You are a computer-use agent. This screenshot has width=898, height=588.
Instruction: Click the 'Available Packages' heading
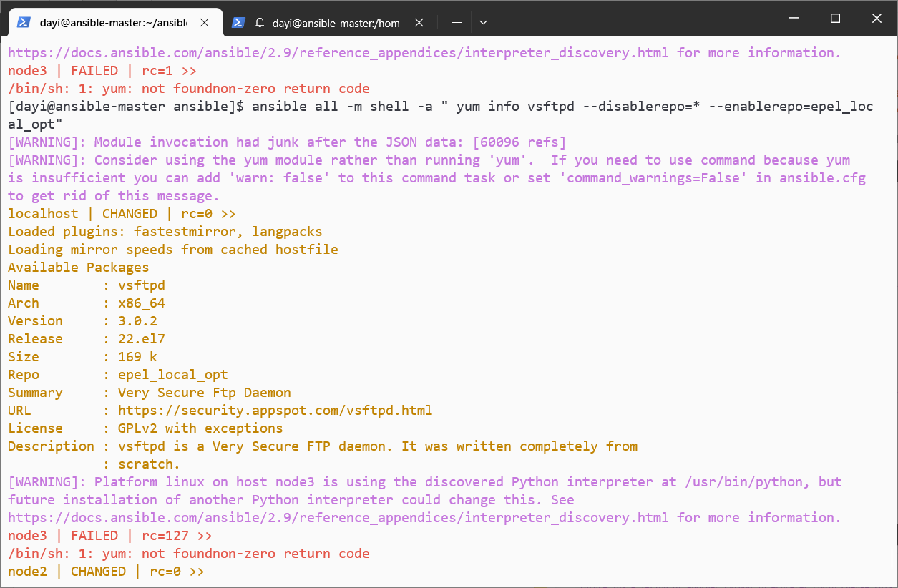coord(79,268)
